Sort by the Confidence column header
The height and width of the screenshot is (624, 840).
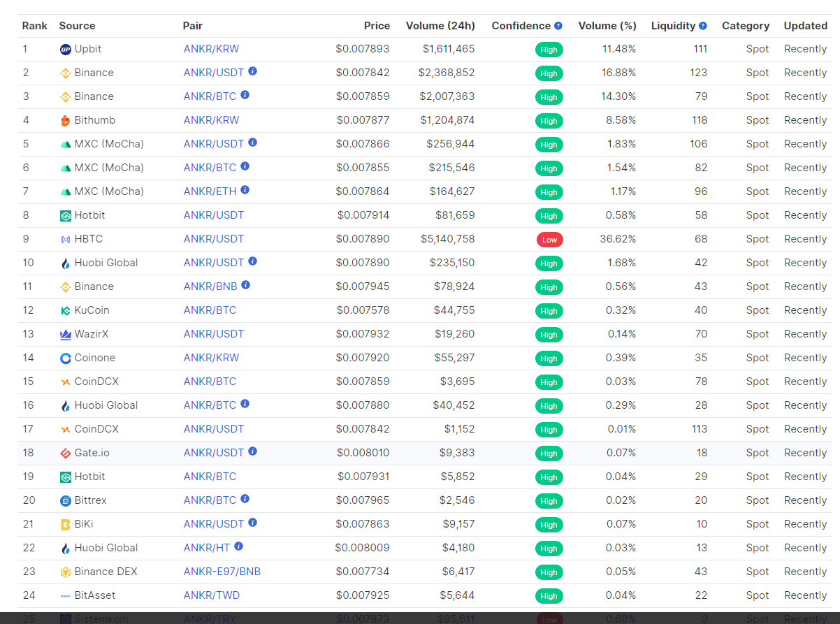pyautogui.click(x=521, y=26)
